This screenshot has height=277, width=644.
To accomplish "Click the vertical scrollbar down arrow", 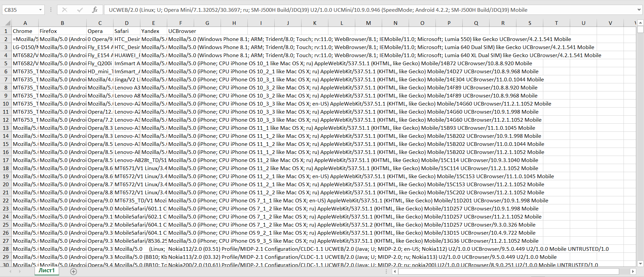I will pos(640,264).
